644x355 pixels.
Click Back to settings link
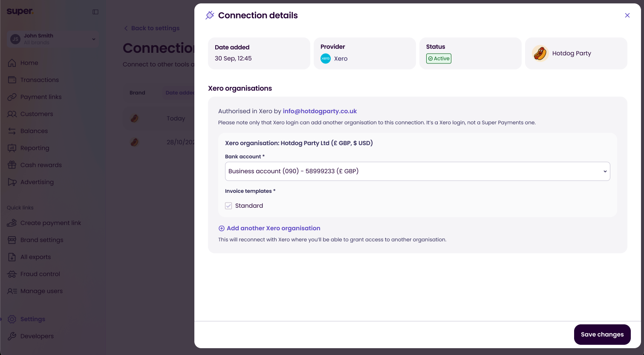coord(155,28)
